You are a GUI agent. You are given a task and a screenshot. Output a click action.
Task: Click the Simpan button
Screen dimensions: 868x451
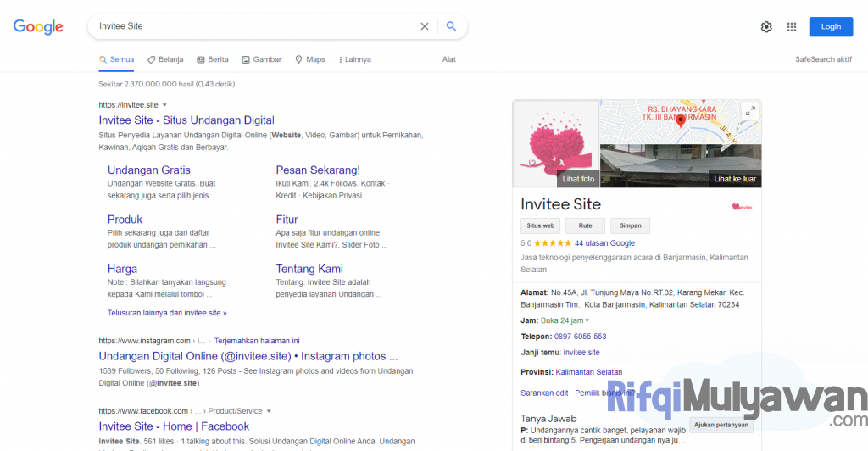pos(630,225)
